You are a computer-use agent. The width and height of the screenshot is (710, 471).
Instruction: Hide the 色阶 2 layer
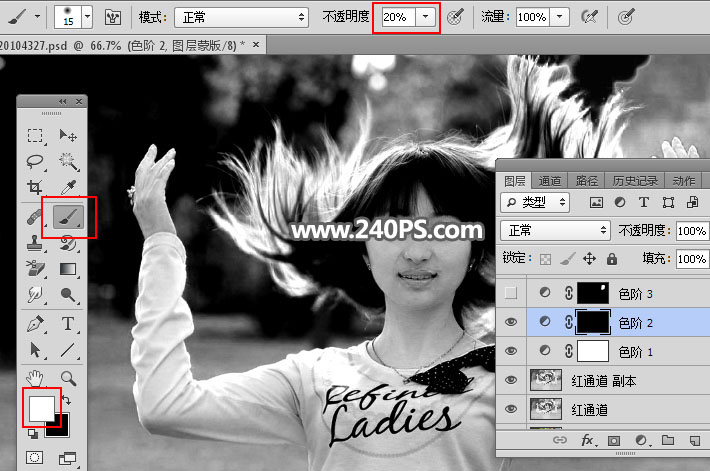pyautogui.click(x=512, y=322)
